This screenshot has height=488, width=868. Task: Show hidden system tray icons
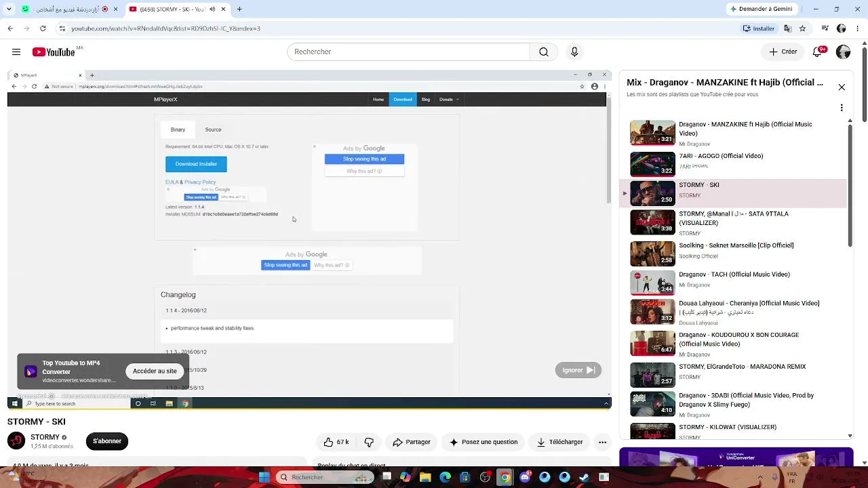pos(760,477)
